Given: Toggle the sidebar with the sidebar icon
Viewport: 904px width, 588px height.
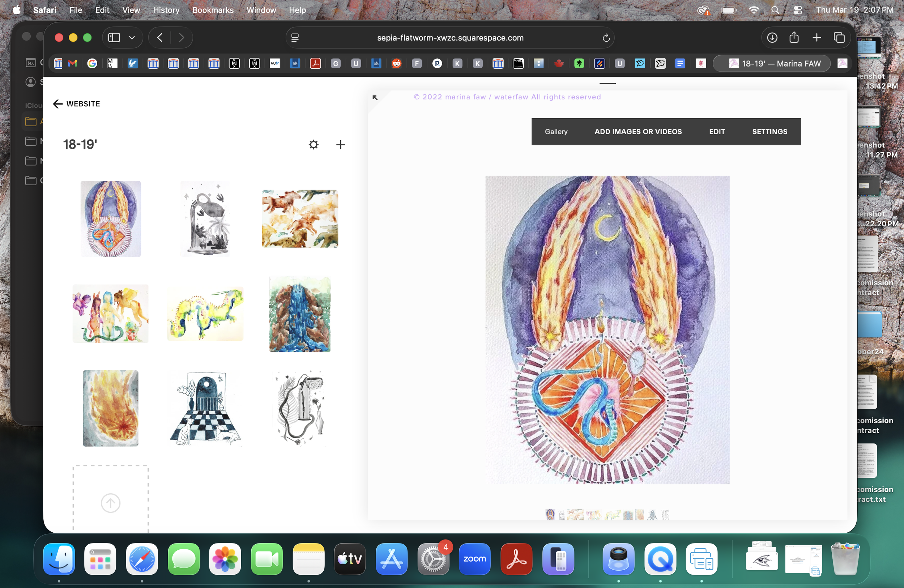Looking at the screenshot, I should point(114,37).
